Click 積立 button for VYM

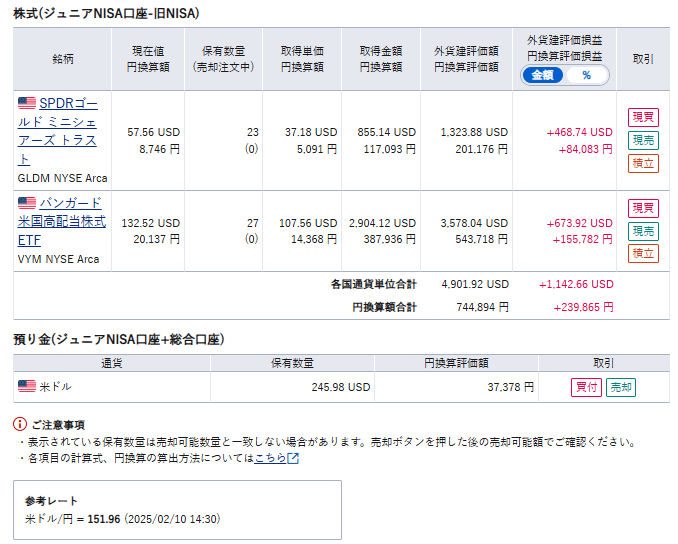[x=643, y=253]
